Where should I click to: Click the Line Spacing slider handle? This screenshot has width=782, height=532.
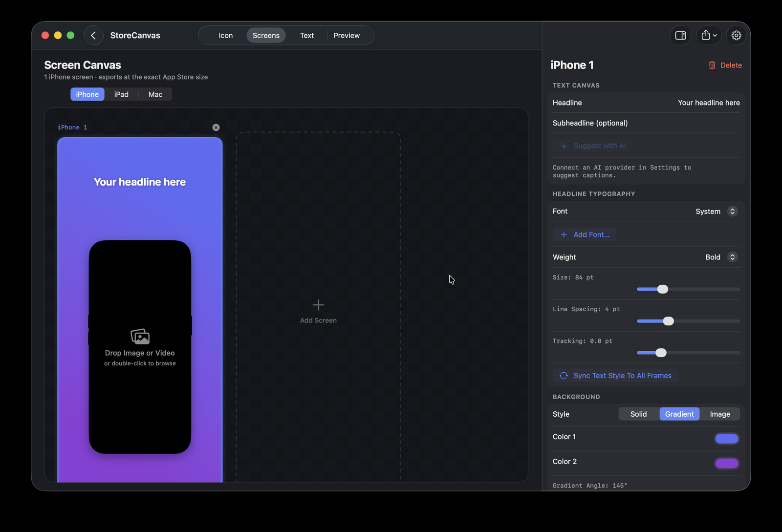click(x=669, y=321)
